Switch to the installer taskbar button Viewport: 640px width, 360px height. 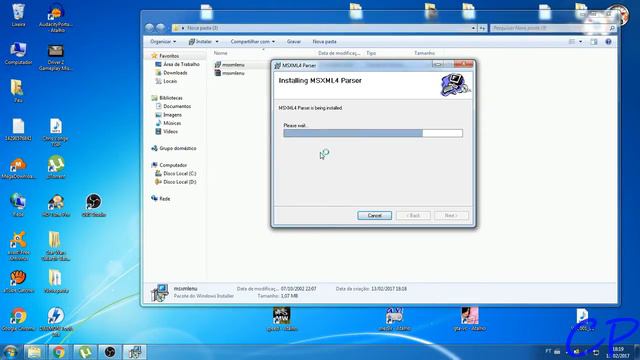pyautogui.click(x=135, y=352)
